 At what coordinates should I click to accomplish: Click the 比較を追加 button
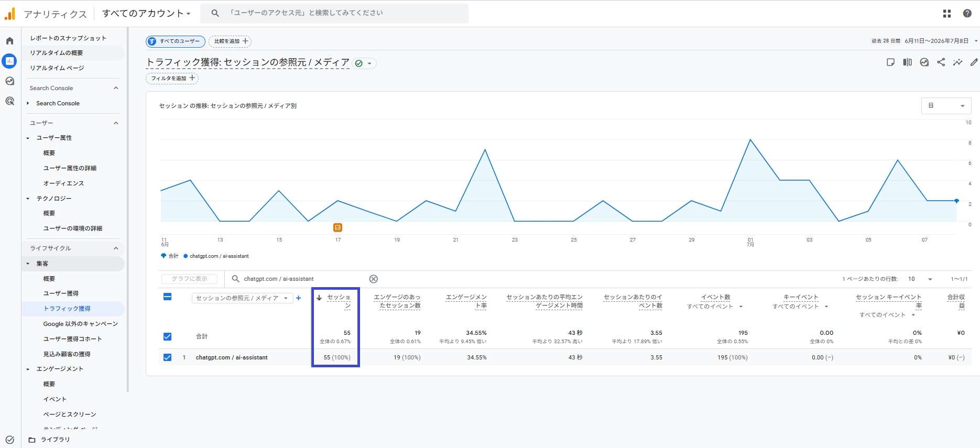coord(230,41)
